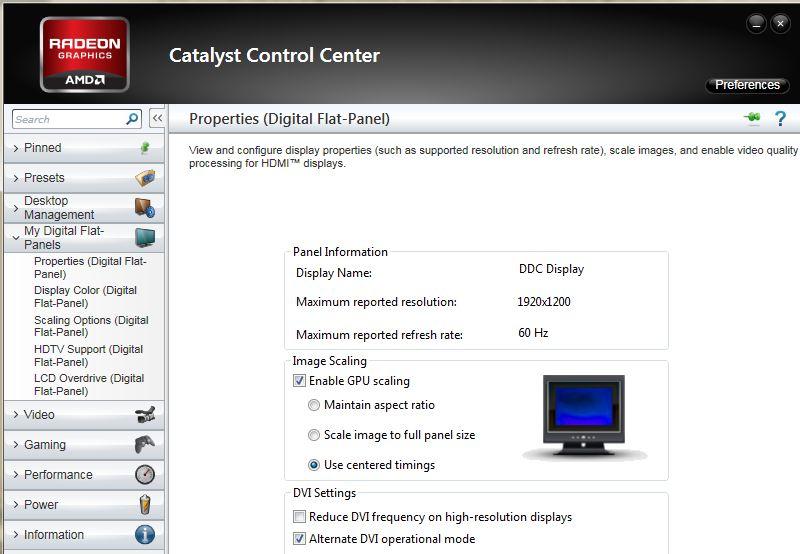This screenshot has width=800, height=554.
Task: Click the Information blue icon
Action: pyautogui.click(x=145, y=535)
